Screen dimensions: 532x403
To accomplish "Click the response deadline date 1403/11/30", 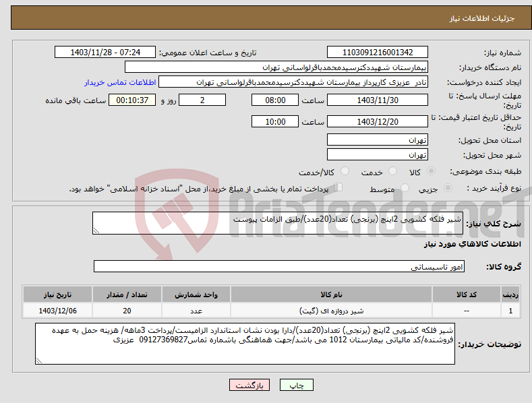I will [x=378, y=100].
